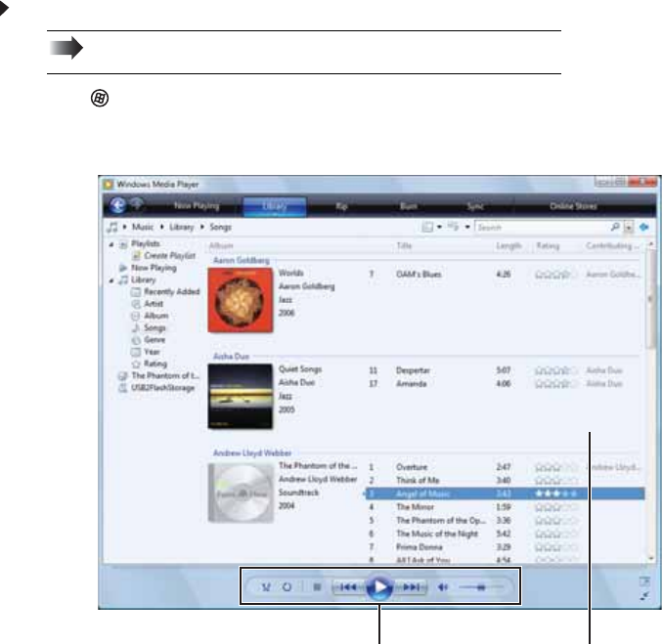The image size is (663, 644).
Task: Open the Online Stores tab
Action: pos(573,206)
